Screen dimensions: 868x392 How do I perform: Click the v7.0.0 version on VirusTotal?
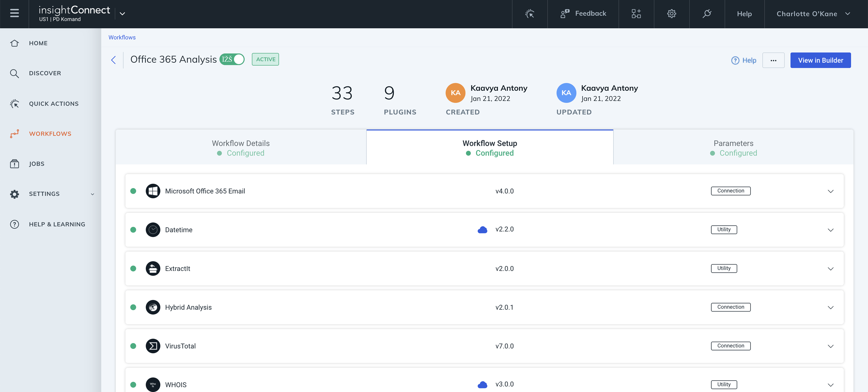[x=505, y=346]
